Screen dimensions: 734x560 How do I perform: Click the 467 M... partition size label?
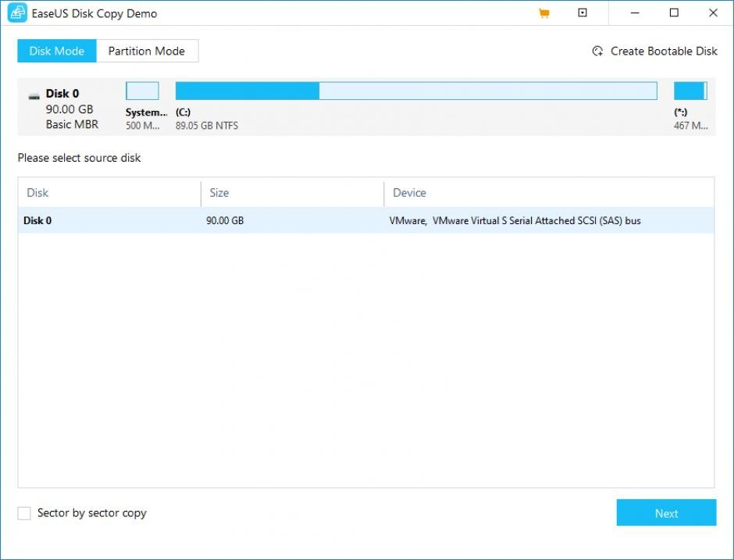690,126
